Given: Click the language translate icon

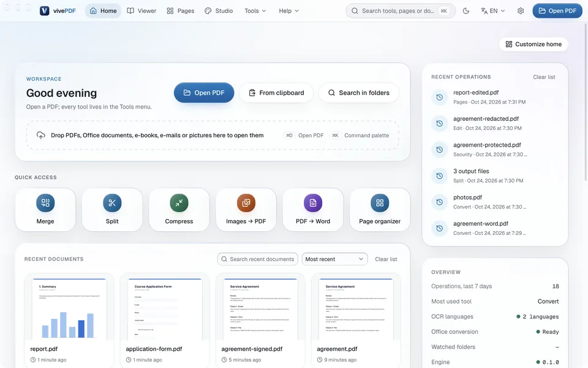Looking at the screenshot, I should (x=484, y=11).
